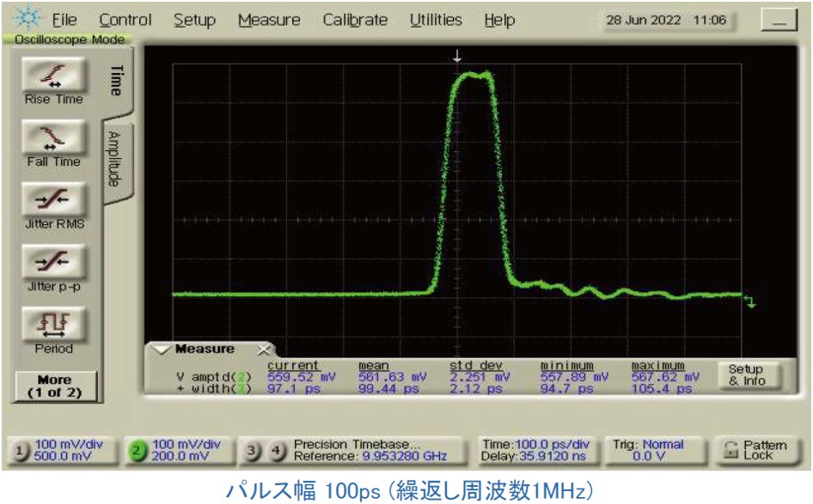Switch to the Amplitude tab

[115, 159]
